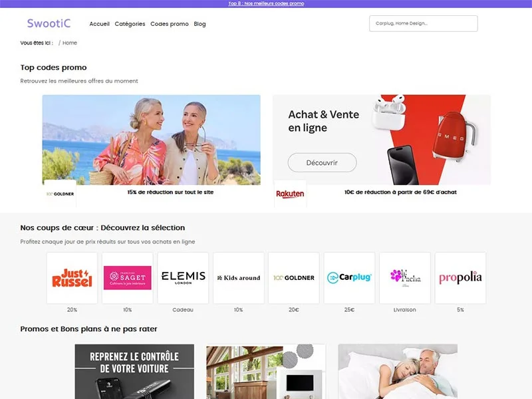The height and width of the screenshot is (399, 532).
Task: Click the Promos et Bons plans heading
Action: point(89,329)
